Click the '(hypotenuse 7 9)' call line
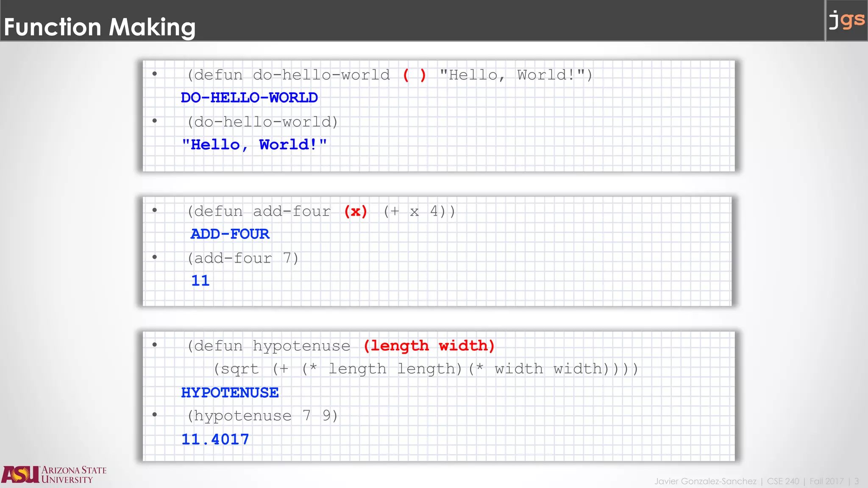868x488 pixels. pyautogui.click(x=262, y=416)
